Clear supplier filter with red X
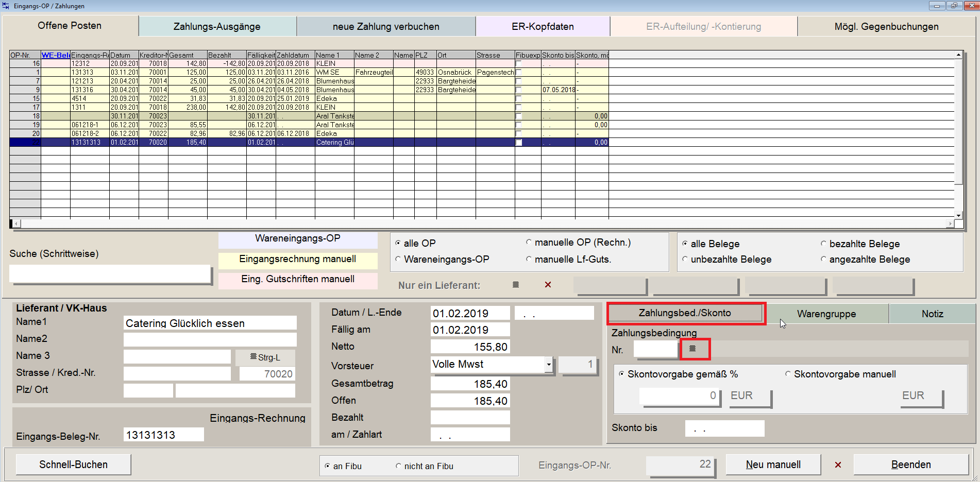 click(548, 285)
